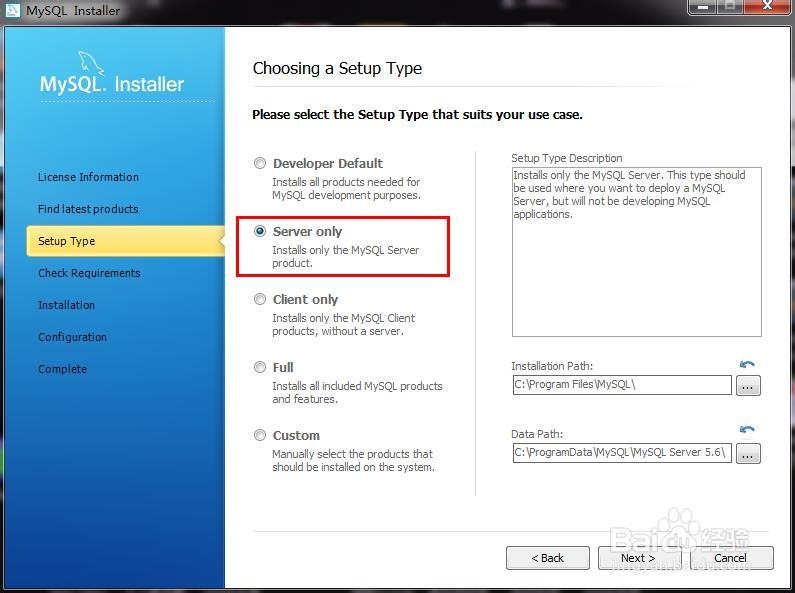
Task: Select the Server only setup type
Action: pos(260,231)
